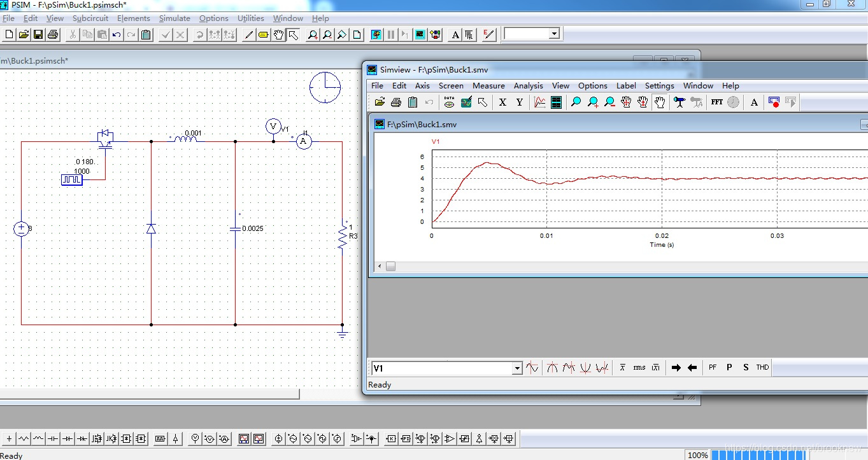
Task: Save the schematic with the floppy icon
Action: tap(38, 34)
